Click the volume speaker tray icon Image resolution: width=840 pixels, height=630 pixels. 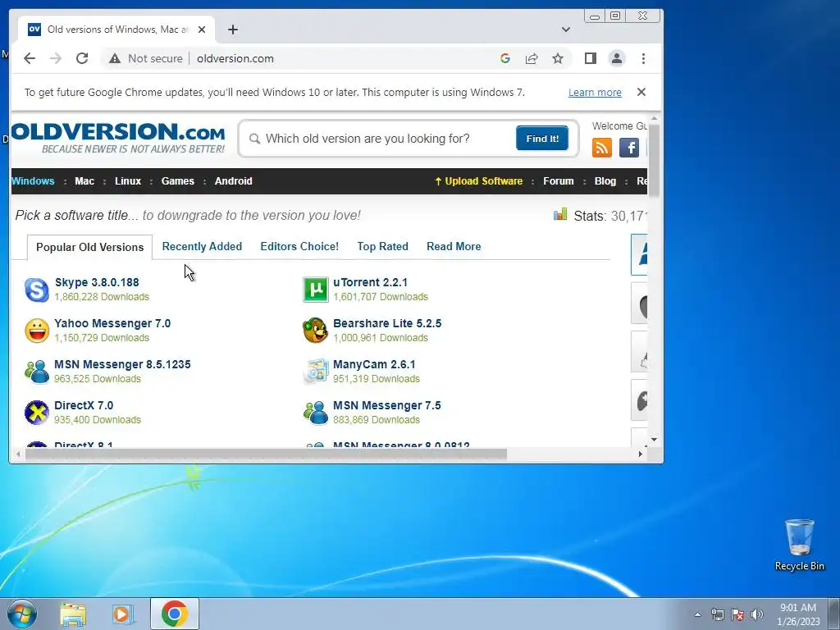(x=757, y=614)
